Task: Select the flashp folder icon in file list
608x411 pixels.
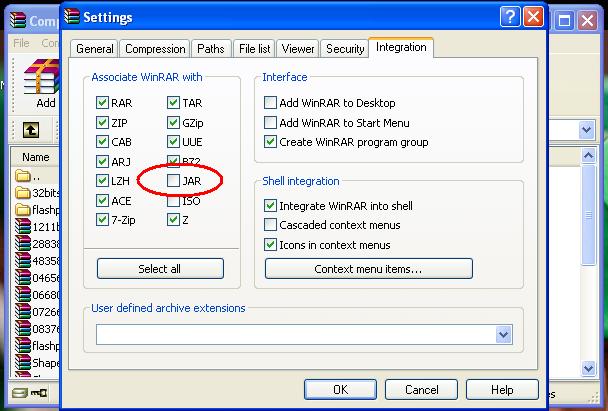Action: [22, 210]
